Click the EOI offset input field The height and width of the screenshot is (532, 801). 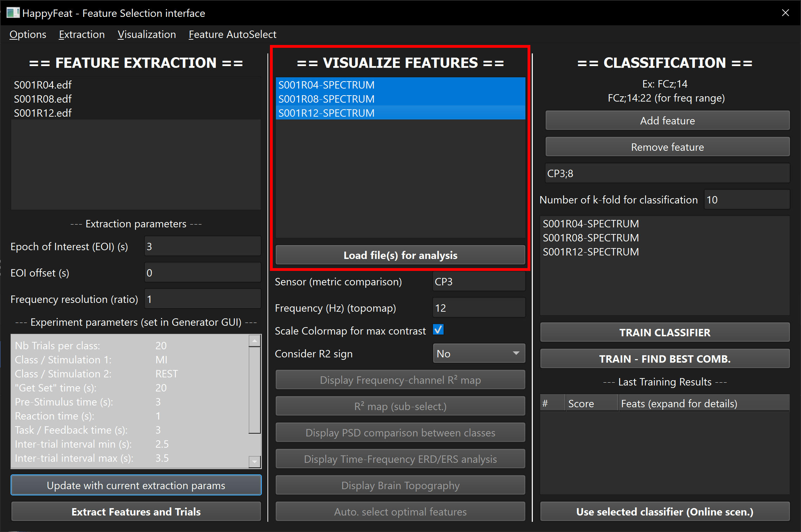(x=203, y=273)
